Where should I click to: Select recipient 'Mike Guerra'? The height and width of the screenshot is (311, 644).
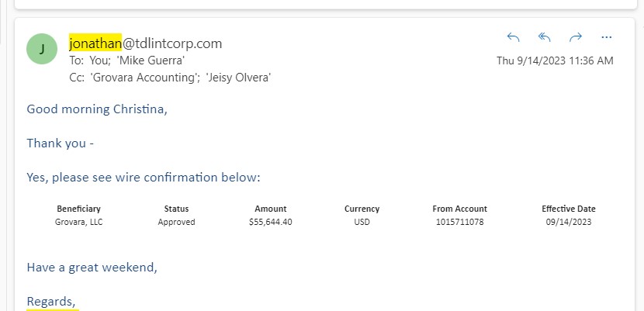[x=151, y=60]
